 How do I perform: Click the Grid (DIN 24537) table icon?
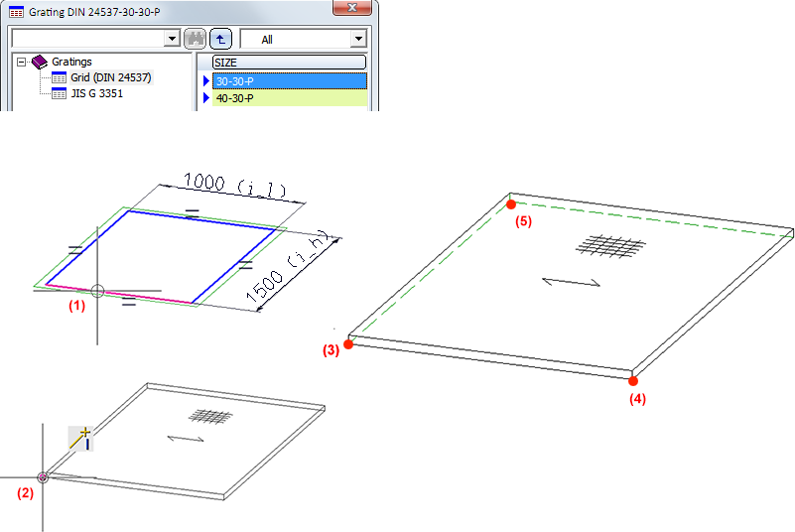pos(60,78)
